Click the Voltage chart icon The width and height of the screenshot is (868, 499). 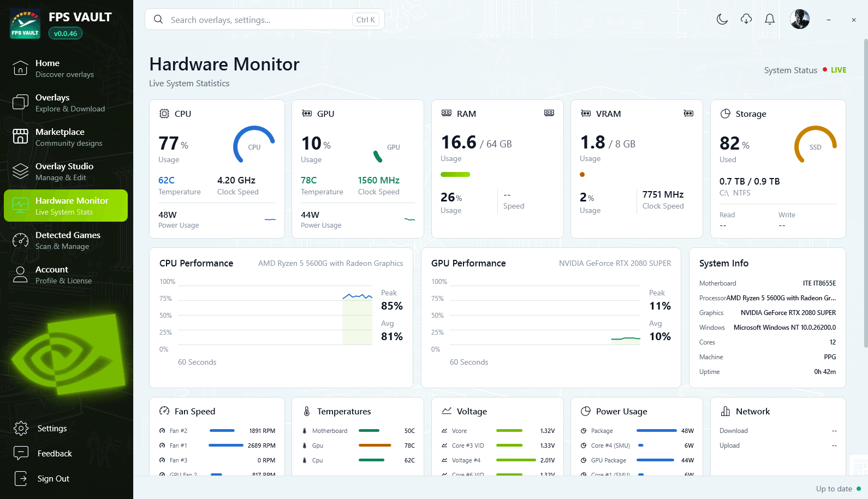tap(447, 411)
